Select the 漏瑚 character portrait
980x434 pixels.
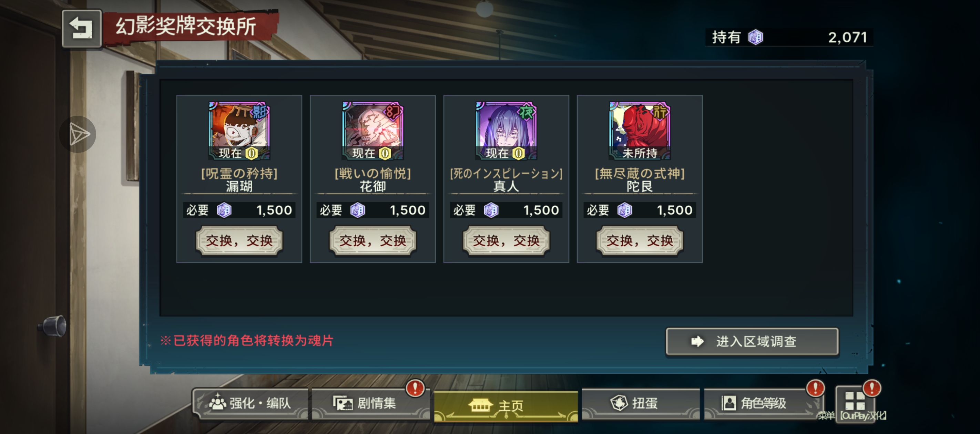pyautogui.click(x=239, y=131)
